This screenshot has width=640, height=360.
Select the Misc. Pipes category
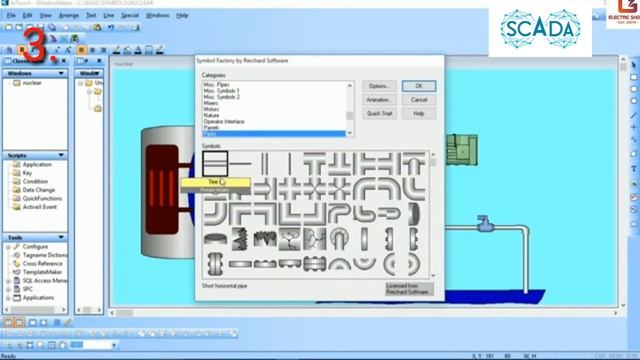pos(216,84)
